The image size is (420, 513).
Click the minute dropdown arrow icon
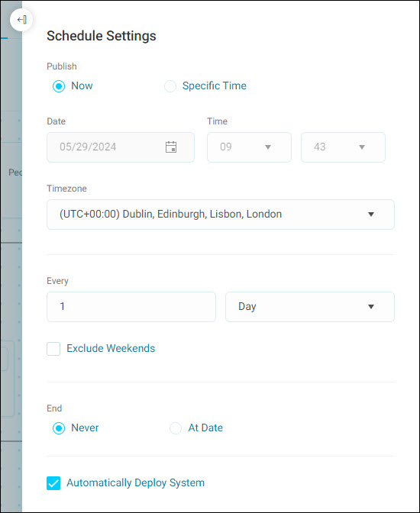362,147
